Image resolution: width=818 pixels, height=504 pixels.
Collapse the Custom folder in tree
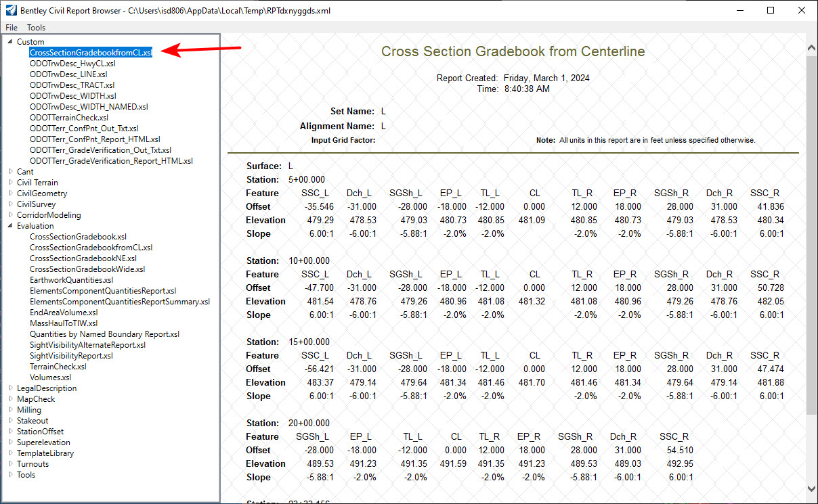[x=10, y=42]
